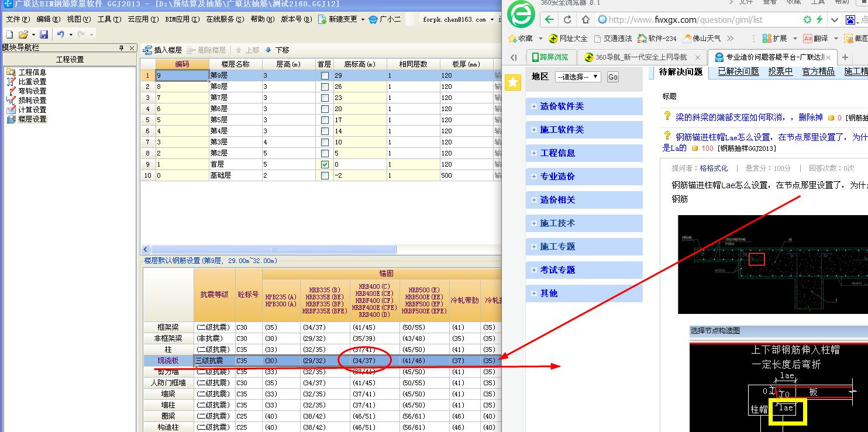The image size is (868, 432).
Task: Pin the 模块导航栏 panel
Action: [x=122, y=48]
